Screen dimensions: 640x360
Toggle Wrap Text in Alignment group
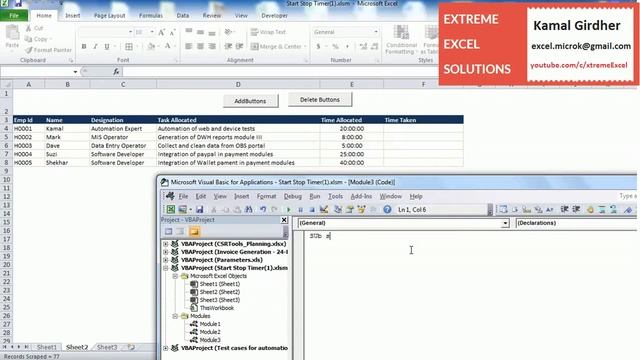click(268, 32)
